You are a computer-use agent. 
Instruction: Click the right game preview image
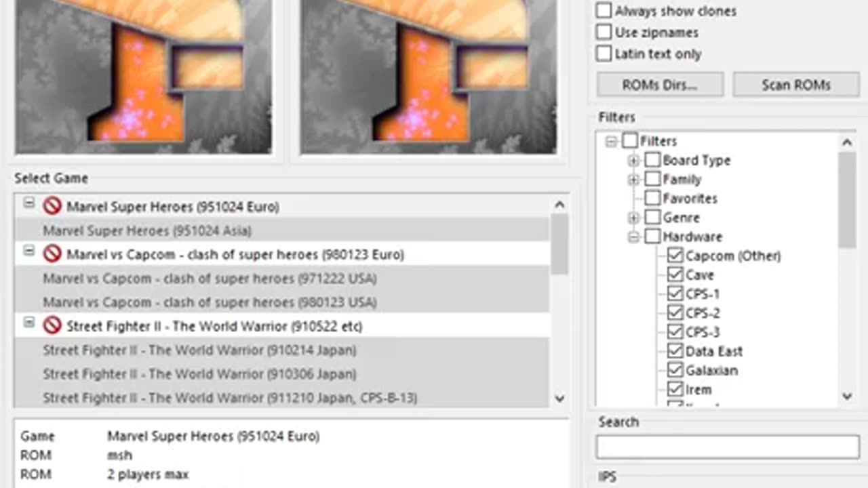pyautogui.click(x=429, y=77)
